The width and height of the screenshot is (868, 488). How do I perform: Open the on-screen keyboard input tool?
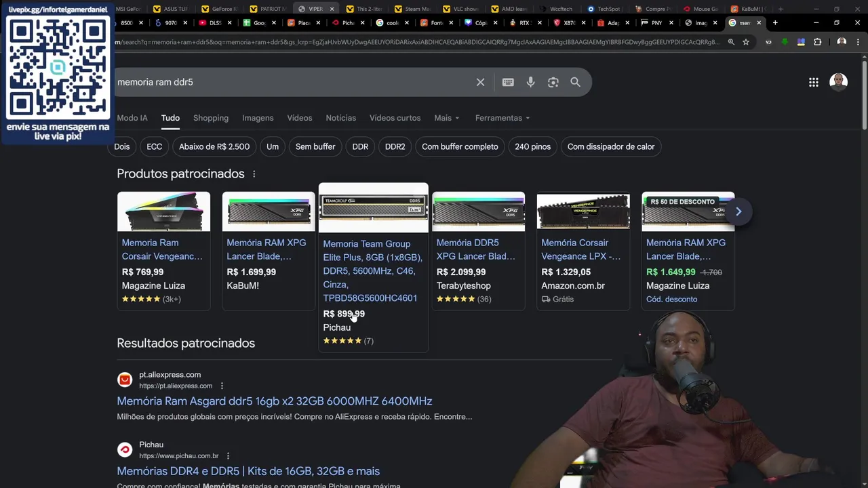[508, 82]
